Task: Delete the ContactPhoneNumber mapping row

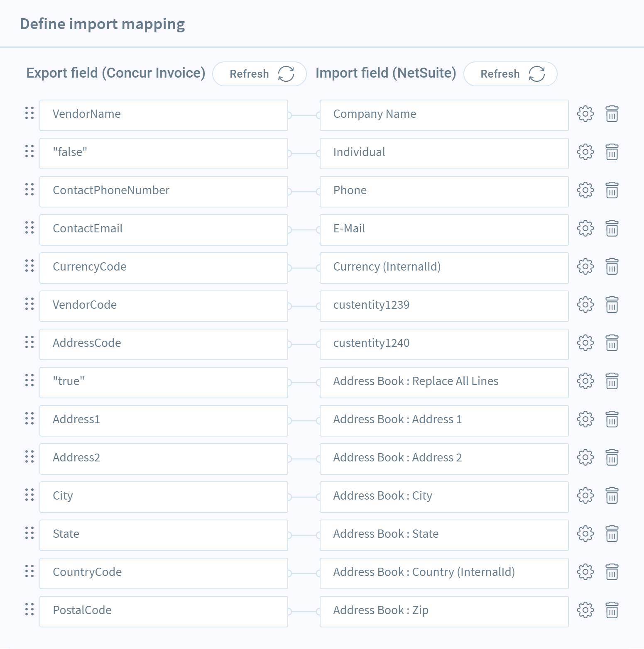Action: pos(612,190)
